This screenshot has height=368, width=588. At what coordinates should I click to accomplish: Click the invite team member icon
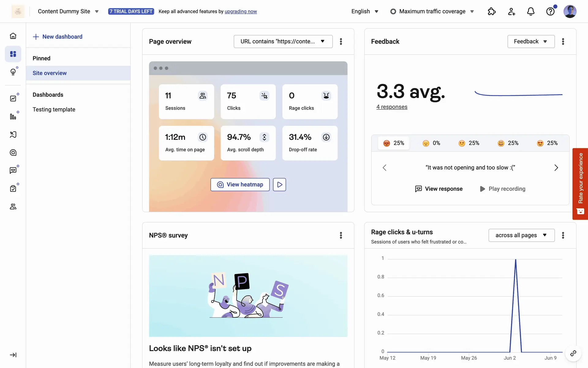pyautogui.click(x=511, y=11)
